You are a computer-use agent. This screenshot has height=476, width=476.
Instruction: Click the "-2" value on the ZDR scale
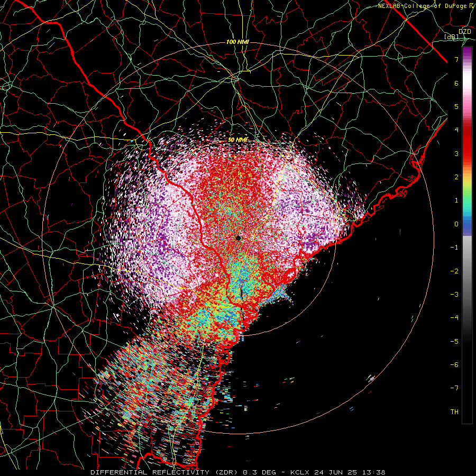pyautogui.click(x=454, y=271)
